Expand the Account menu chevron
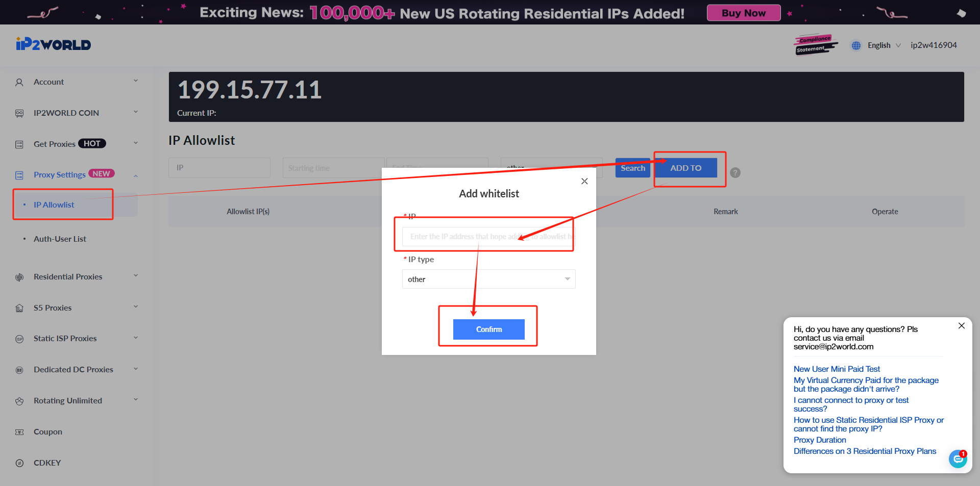The image size is (980, 486). 136,81
